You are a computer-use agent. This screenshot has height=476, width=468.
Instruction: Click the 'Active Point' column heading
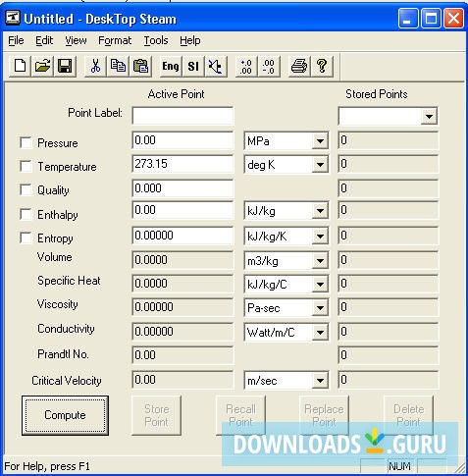point(176,94)
